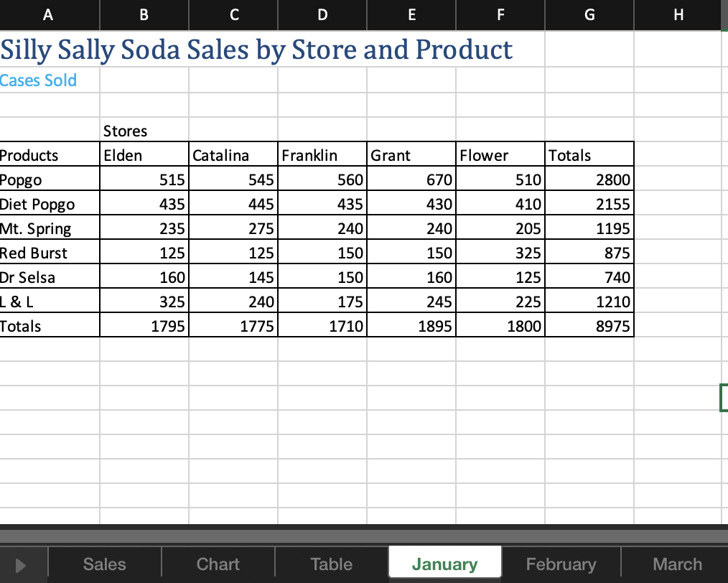Screen dimensions: 728x583
Task: Select column H header
Action: pyautogui.click(x=678, y=15)
